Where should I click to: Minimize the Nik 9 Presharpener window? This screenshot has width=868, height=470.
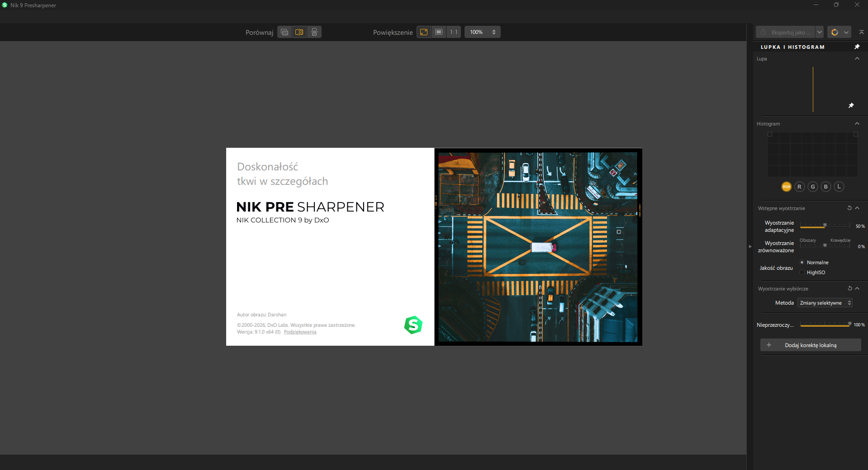click(x=816, y=5)
